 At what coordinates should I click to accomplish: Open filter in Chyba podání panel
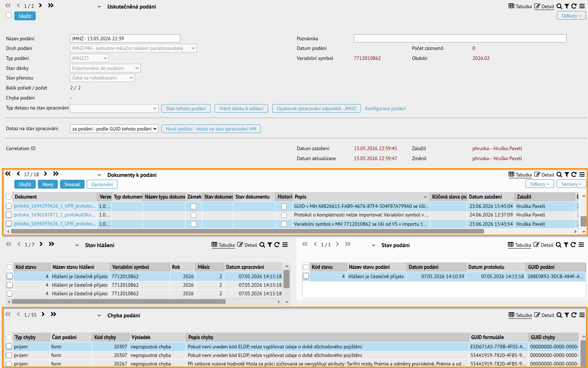click(x=567, y=315)
